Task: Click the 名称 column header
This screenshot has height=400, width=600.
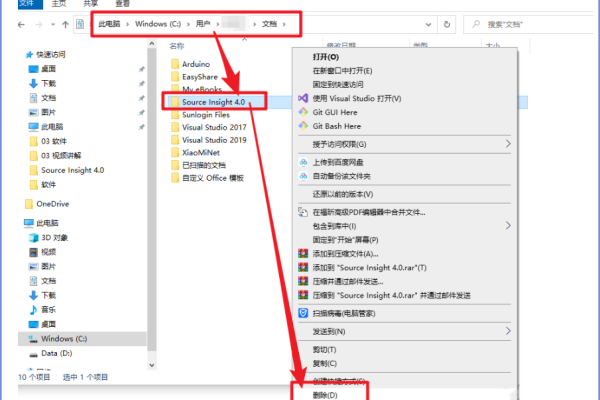Action: [177, 46]
